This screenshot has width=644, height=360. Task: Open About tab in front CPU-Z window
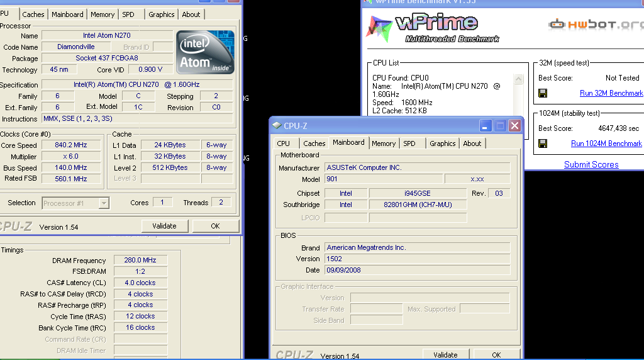click(472, 143)
